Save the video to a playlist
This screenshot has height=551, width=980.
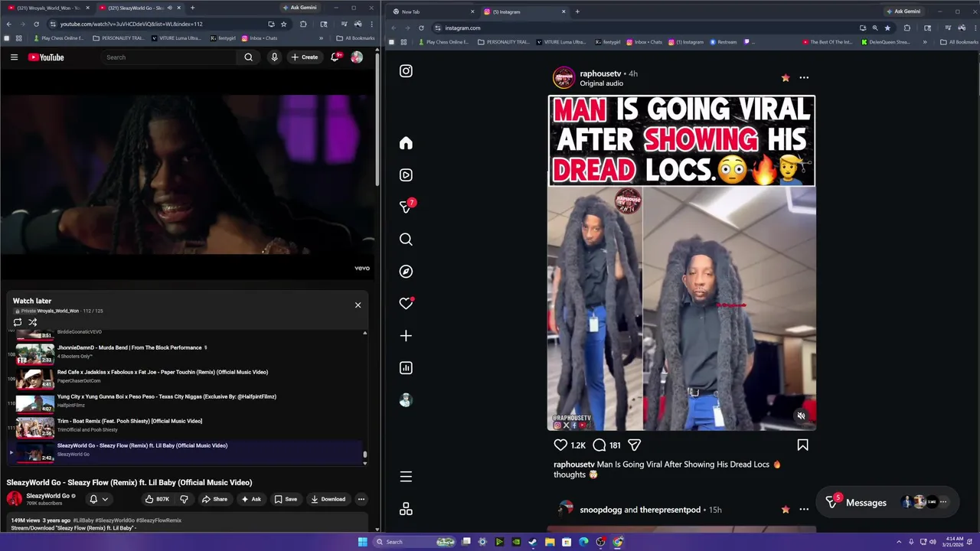(286, 499)
